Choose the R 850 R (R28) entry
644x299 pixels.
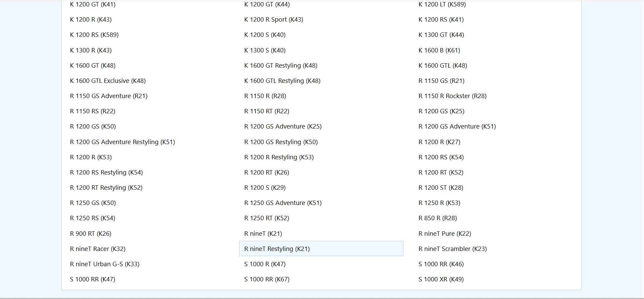tap(438, 218)
